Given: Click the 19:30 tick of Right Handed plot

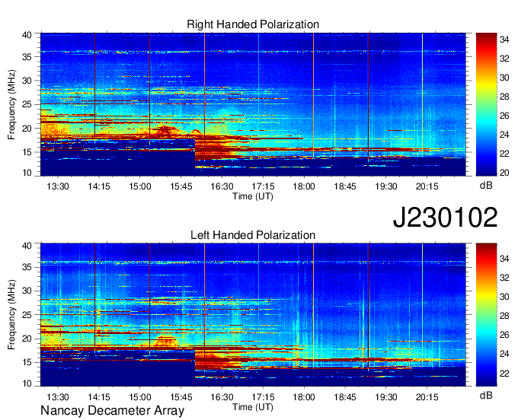Looking at the screenshot, I should click(x=386, y=186).
